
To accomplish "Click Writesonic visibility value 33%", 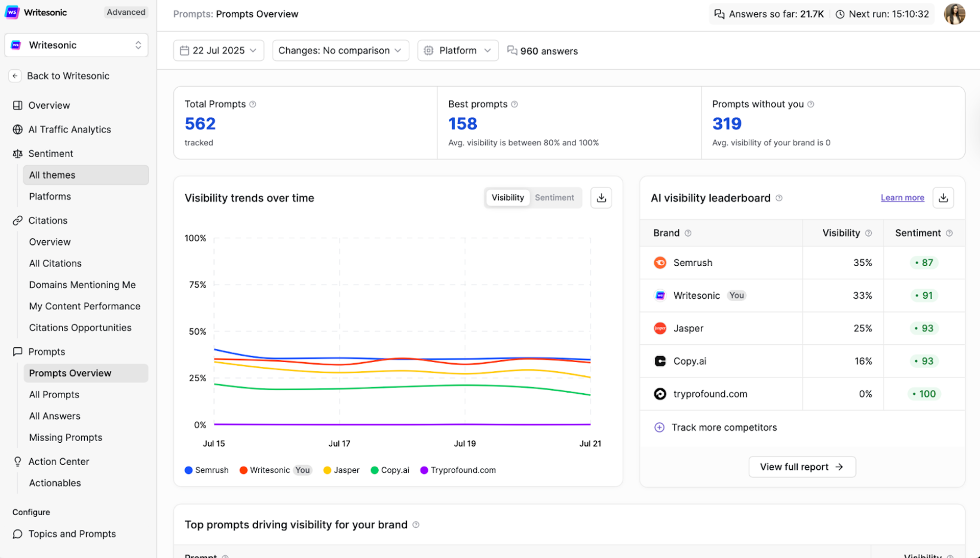I will click(x=863, y=296).
